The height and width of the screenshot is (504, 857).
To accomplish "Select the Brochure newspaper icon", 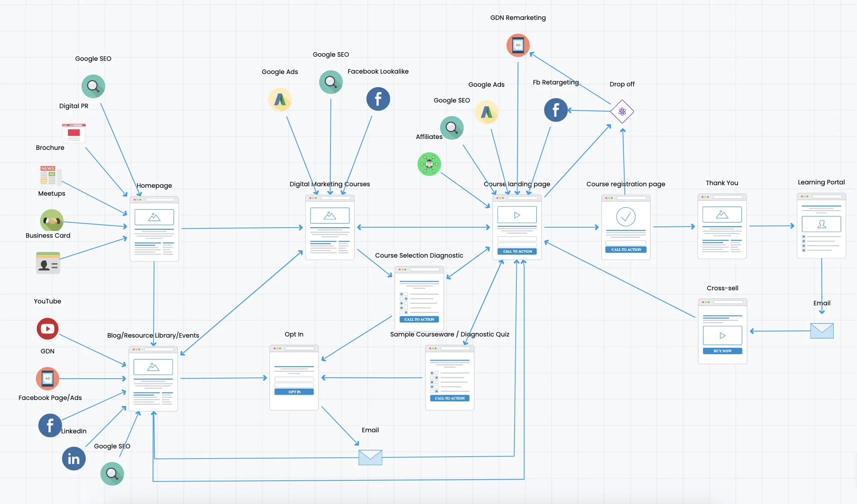I will [51, 175].
